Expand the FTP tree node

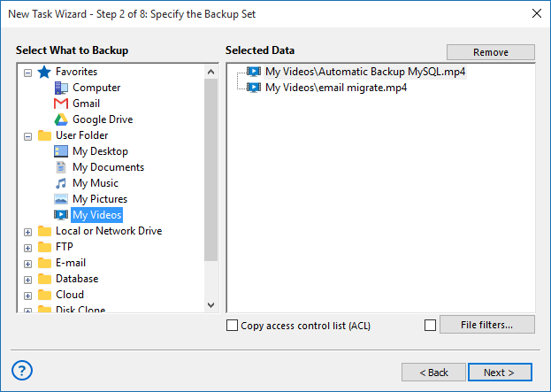(x=27, y=248)
